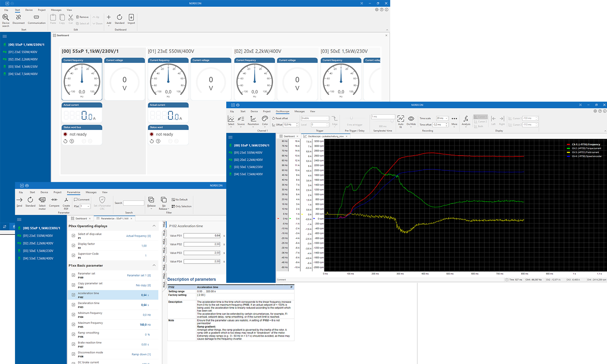
Task: Toggle On/Hide eye in oscilloscope ribbon
Action: (x=411, y=119)
